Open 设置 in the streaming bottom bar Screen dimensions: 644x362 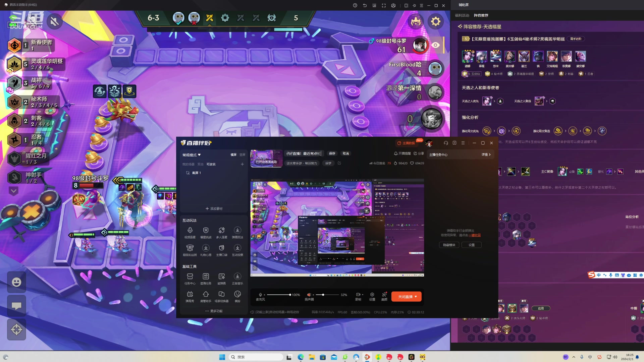(372, 296)
